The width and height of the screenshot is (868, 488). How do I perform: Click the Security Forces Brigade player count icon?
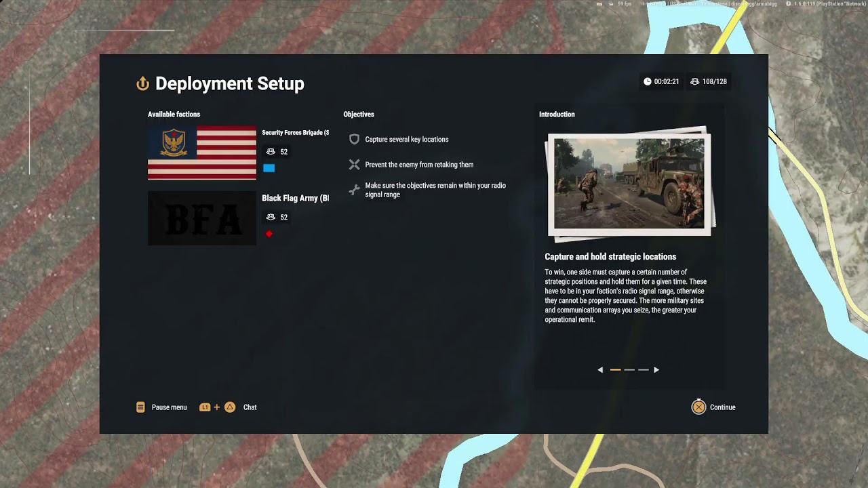(x=271, y=152)
